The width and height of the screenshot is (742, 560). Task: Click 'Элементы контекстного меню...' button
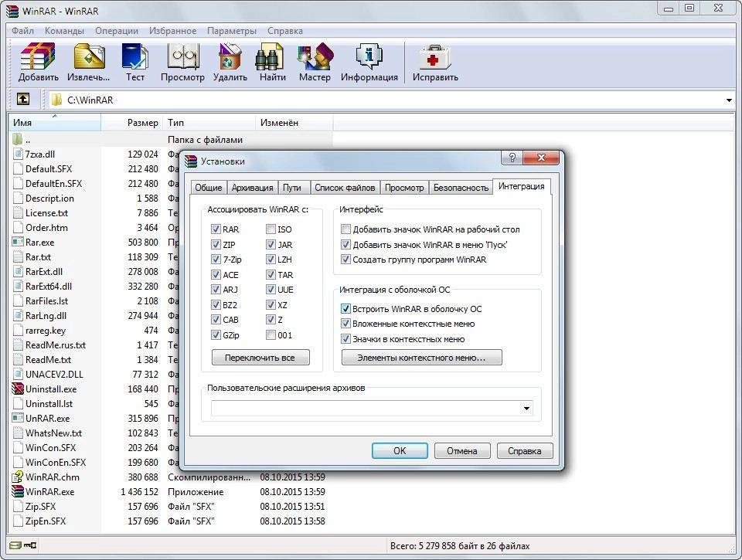pos(422,358)
